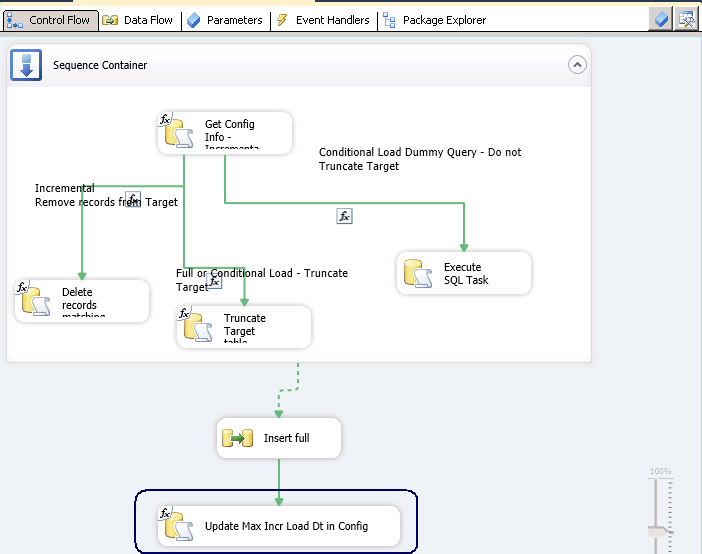Switch to the Package Explorer tab
Screen dimensions: 702x554
[434, 20]
